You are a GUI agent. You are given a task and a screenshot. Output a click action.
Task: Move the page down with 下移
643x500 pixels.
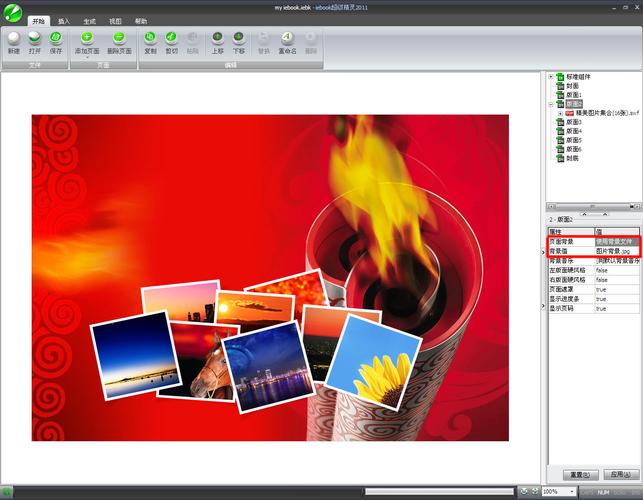click(239, 39)
